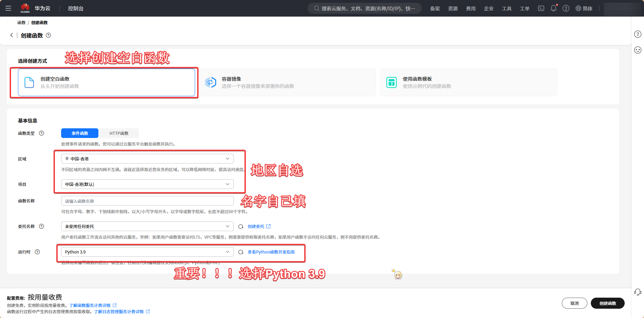644x318 pixels.
Task: Click the 函数名称 input field
Action: (147, 201)
